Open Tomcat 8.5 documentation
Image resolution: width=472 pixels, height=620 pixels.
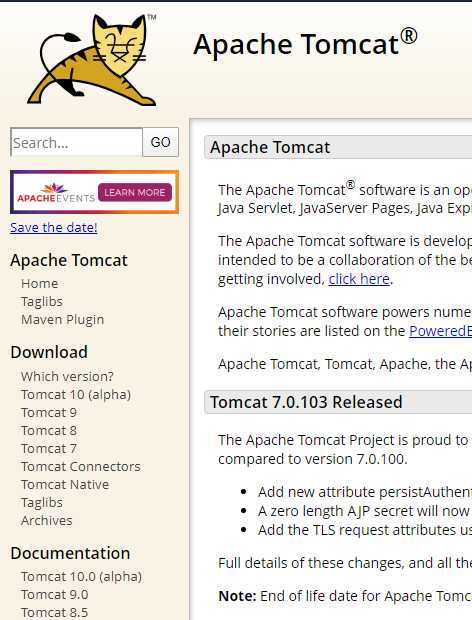55,612
